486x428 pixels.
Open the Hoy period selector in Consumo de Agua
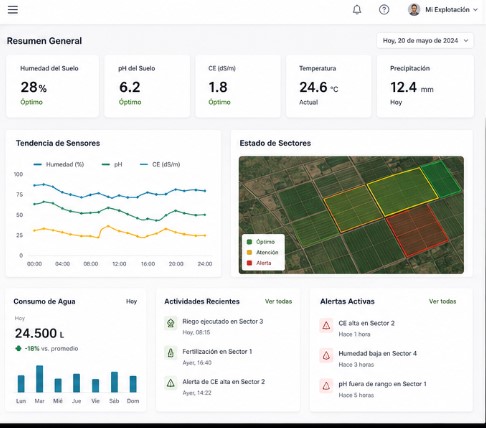(131, 301)
